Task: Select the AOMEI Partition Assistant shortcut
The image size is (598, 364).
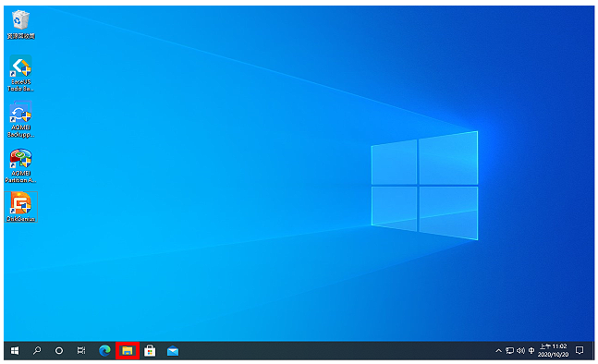Action: [x=20, y=165]
